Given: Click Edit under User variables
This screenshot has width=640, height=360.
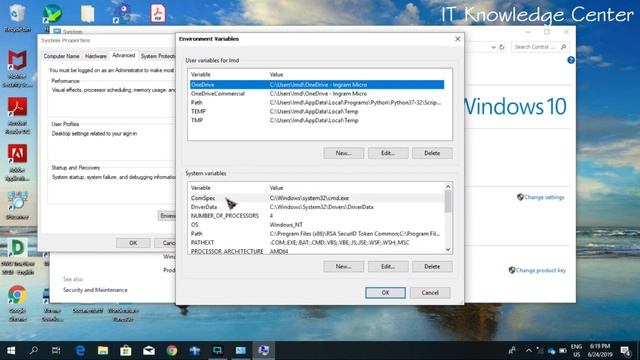Looking at the screenshot, I should pos(388,153).
